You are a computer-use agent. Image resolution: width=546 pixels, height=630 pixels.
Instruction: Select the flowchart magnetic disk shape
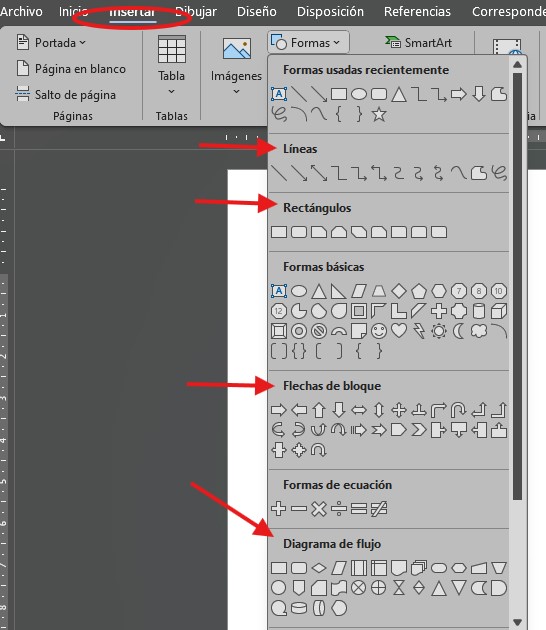point(299,608)
